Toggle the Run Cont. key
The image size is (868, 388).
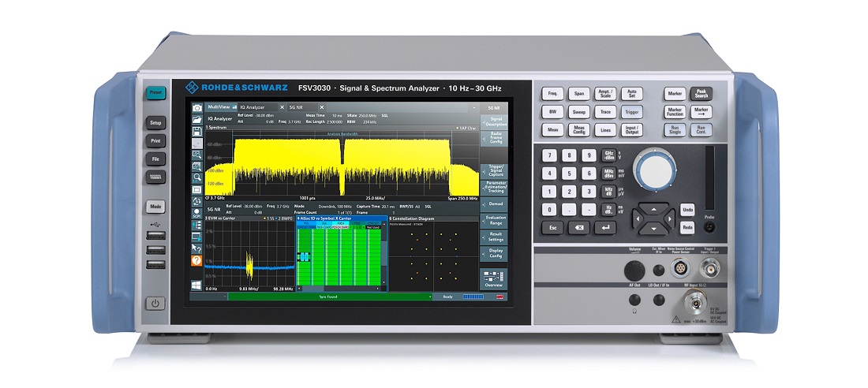701,129
